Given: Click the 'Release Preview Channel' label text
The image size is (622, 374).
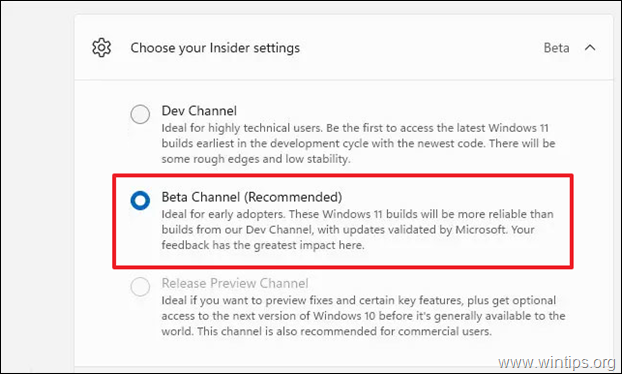Looking at the screenshot, I should tap(235, 283).
